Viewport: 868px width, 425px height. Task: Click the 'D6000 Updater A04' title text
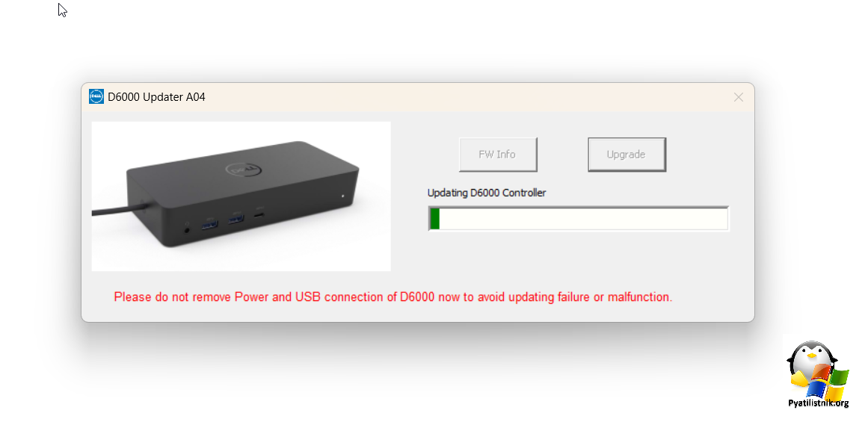tap(157, 97)
